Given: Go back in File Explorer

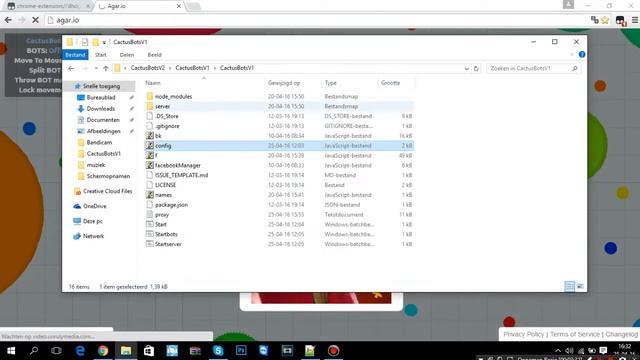Looking at the screenshot, I should pyautogui.click(x=71, y=69).
